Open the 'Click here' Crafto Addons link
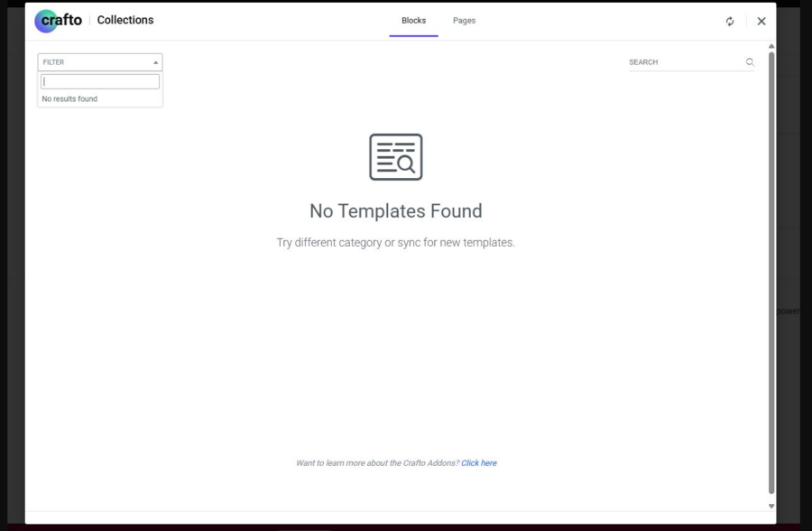The height and width of the screenshot is (531, 812). (x=479, y=462)
